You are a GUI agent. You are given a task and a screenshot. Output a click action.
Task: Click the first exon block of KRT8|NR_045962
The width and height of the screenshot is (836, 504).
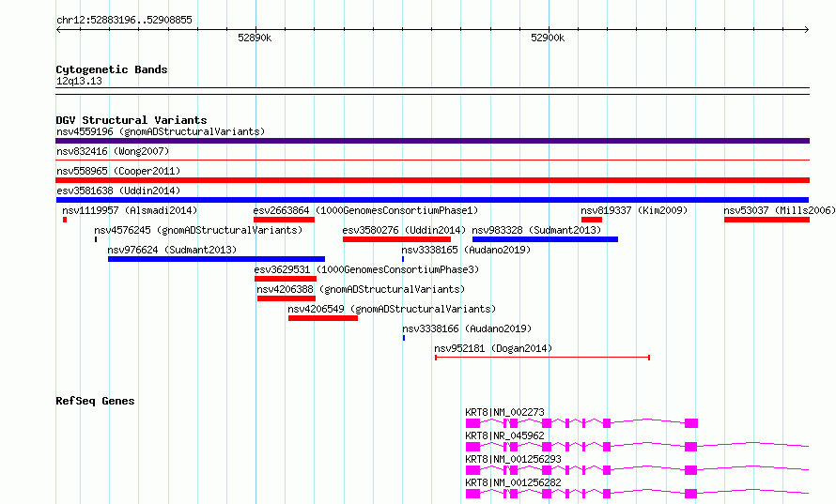472,447
